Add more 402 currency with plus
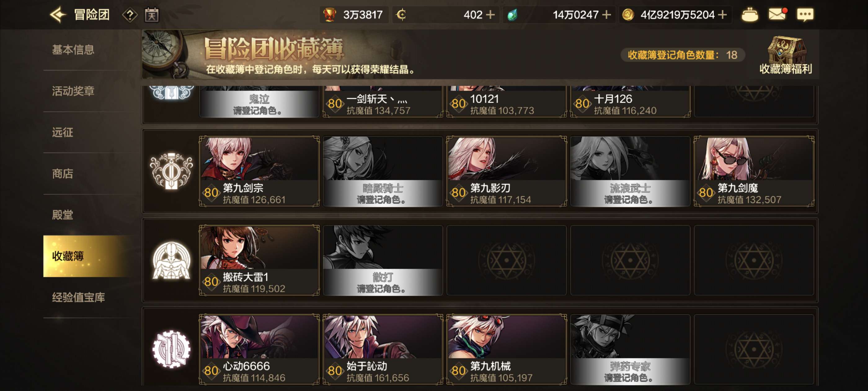Screen dimensions: 868x391 pos(490,15)
